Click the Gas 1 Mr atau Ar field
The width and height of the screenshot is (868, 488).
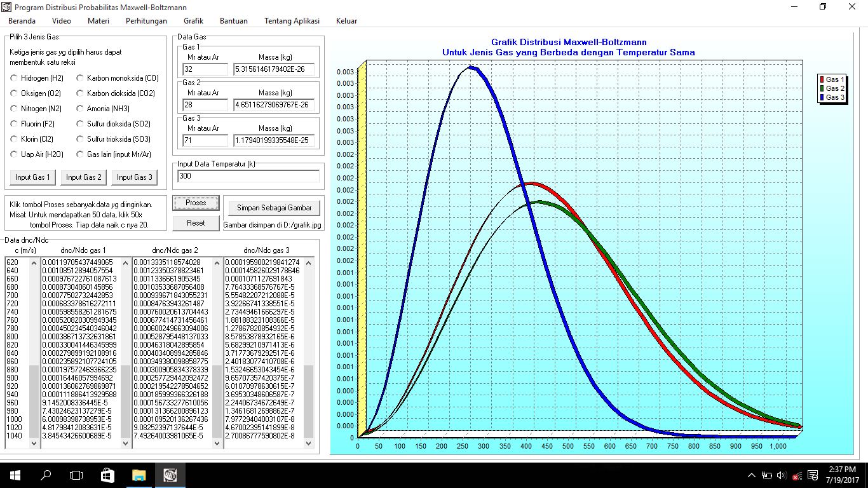pyautogui.click(x=205, y=69)
